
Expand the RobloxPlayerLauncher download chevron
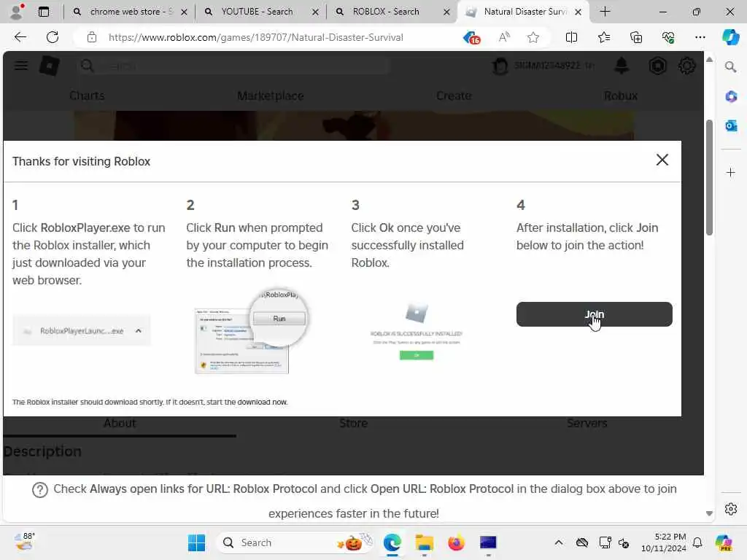[138, 330]
